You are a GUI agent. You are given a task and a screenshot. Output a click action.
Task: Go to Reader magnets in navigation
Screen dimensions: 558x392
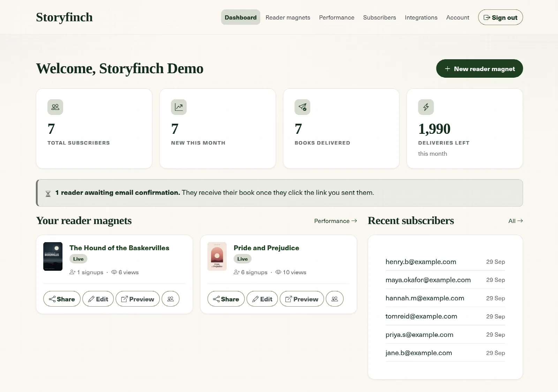(x=288, y=17)
